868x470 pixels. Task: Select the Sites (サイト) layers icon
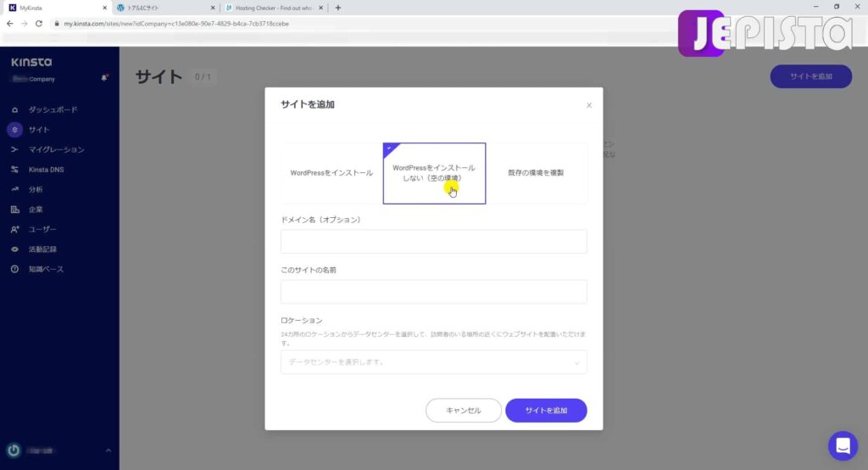click(x=15, y=130)
